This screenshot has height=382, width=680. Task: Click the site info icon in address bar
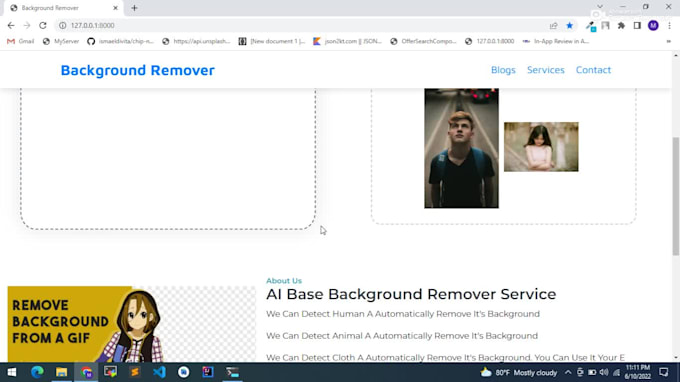click(62, 26)
